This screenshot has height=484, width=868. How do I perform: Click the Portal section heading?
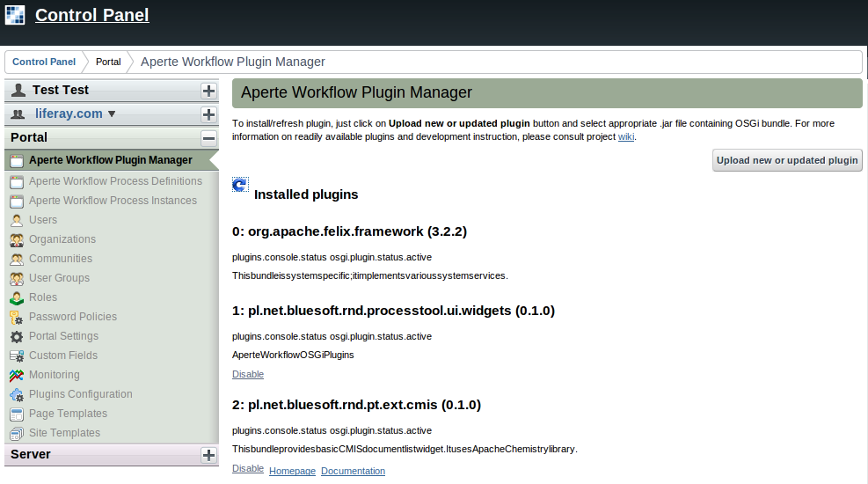(x=29, y=137)
